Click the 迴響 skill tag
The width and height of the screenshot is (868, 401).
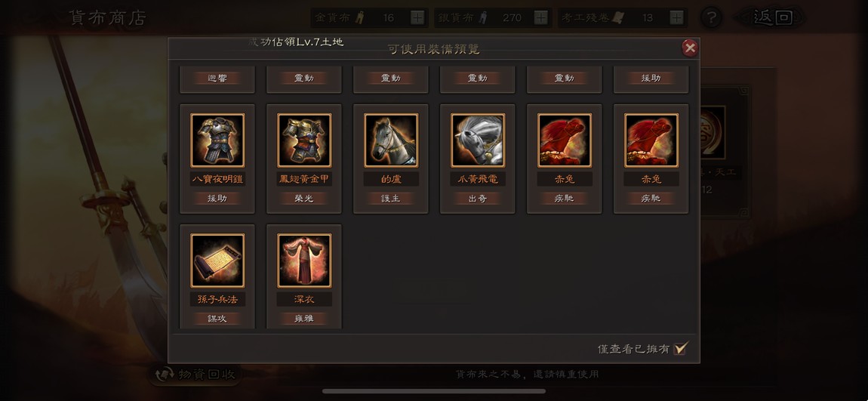(217, 78)
